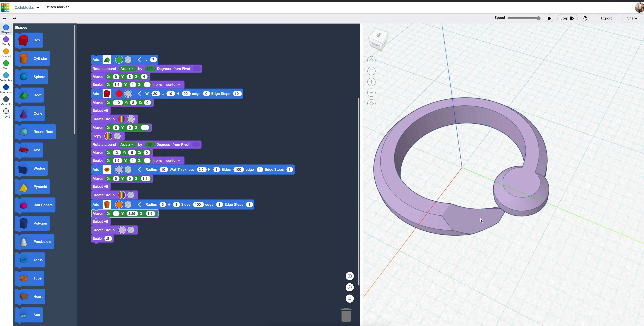644x326 pixels.
Task: Click the undo arrow icon
Action: (5, 18)
